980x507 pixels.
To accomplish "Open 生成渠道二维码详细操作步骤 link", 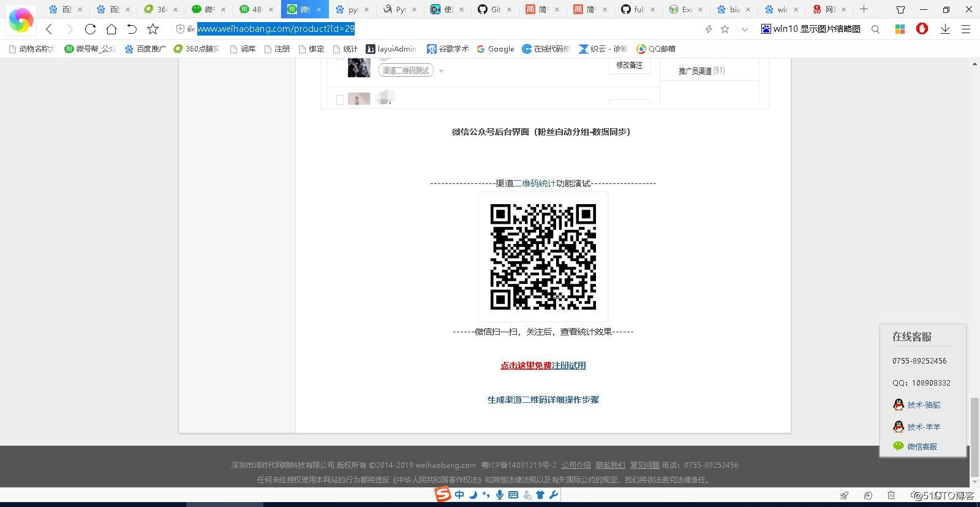I will (543, 400).
